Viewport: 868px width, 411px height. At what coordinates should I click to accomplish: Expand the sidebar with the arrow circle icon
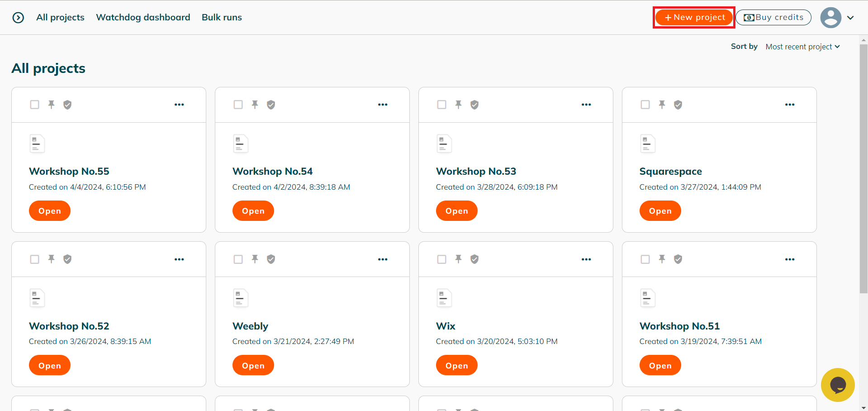(18, 18)
